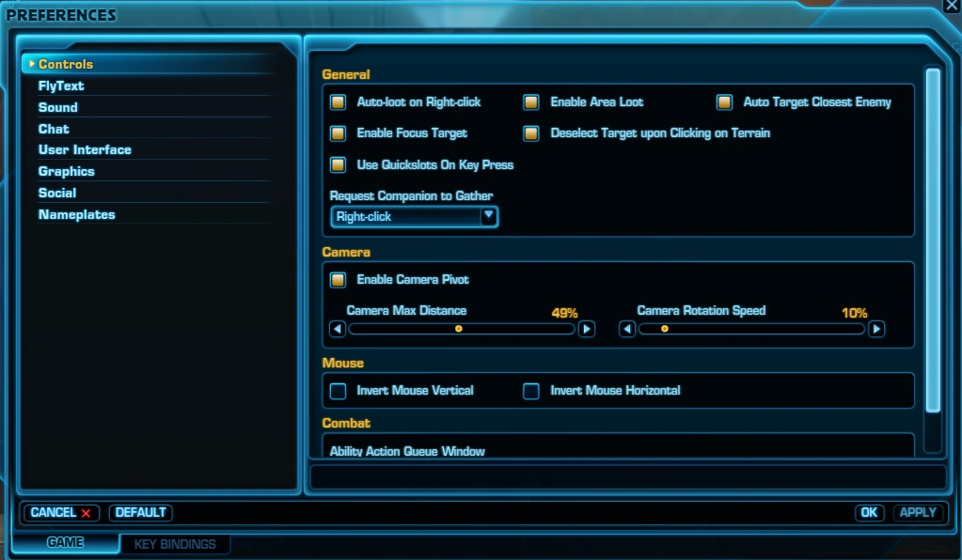Click the vertical scrollbar in settings panel
This screenshot has height=560, width=962.
[933, 240]
